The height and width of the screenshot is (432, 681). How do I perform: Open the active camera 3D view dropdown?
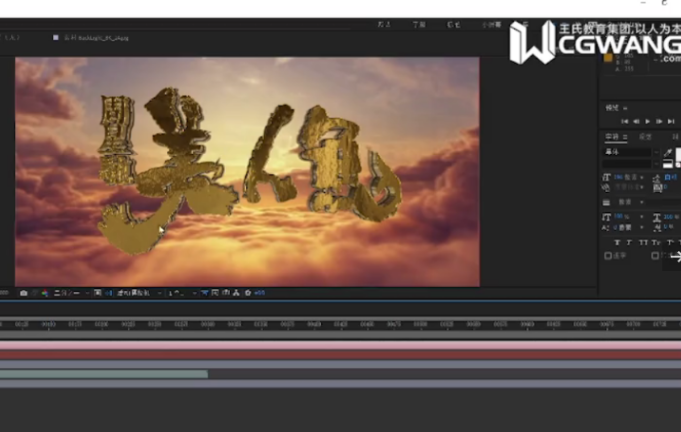[x=139, y=293]
